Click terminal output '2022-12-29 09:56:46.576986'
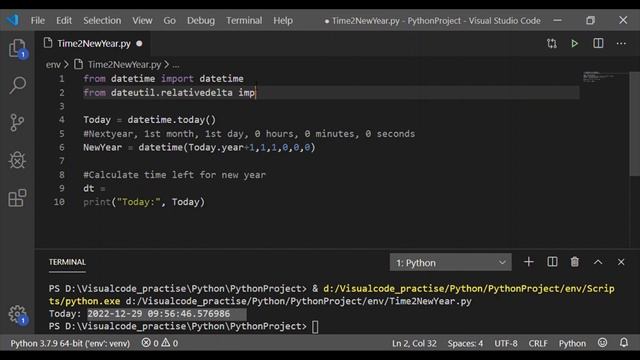The image size is (640, 360). click(159, 313)
